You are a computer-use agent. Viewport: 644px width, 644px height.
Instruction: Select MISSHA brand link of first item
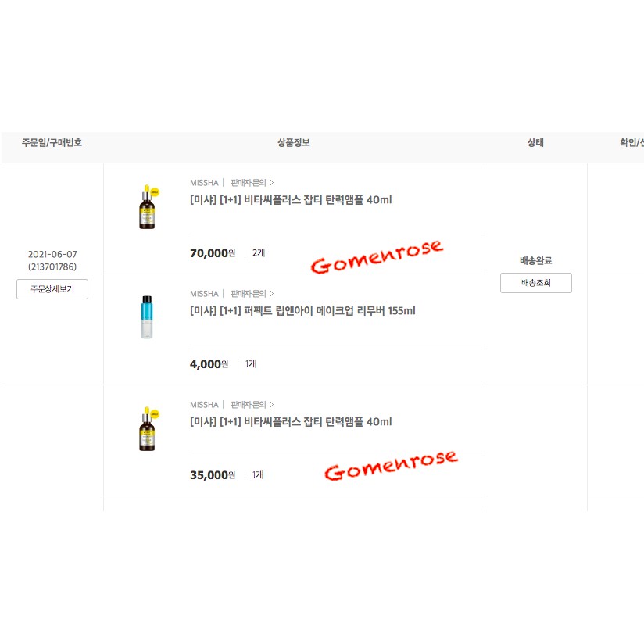click(x=204, y=183)
